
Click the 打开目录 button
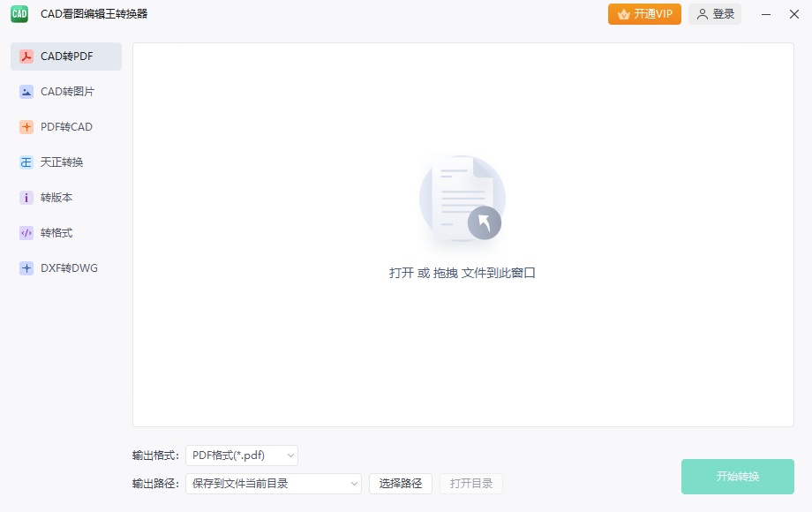point(471,484)
